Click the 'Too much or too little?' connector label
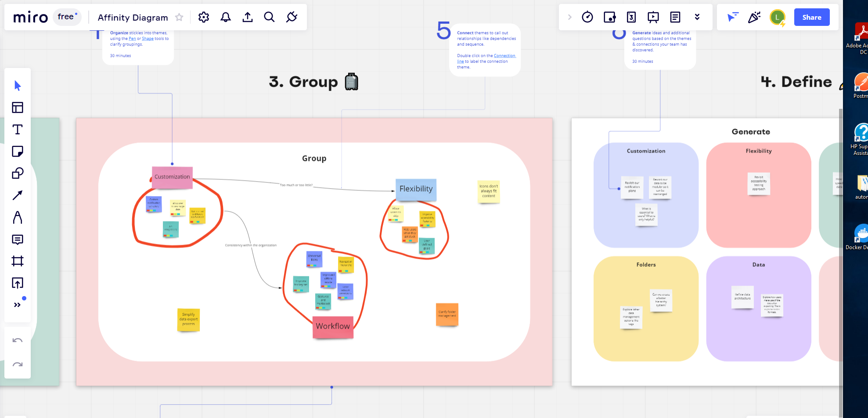 tap(296, 185)
